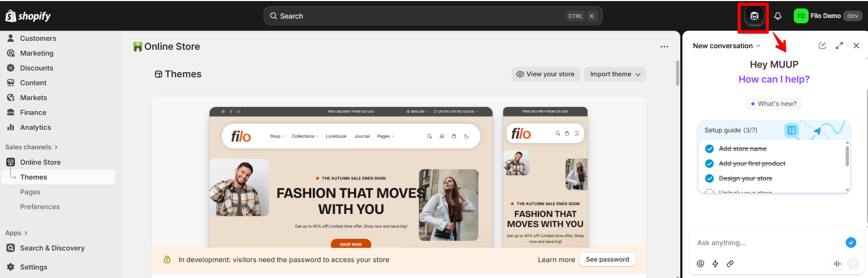868x278 pixels.
Task: Close the Sidekick conversation panel
Action: coord(856,46)
